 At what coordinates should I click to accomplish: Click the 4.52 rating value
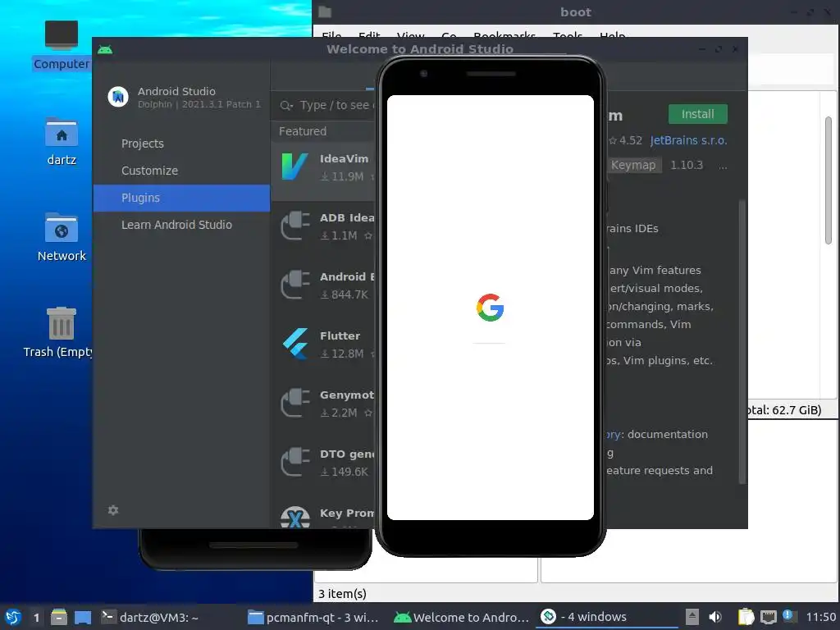[631, 140]
